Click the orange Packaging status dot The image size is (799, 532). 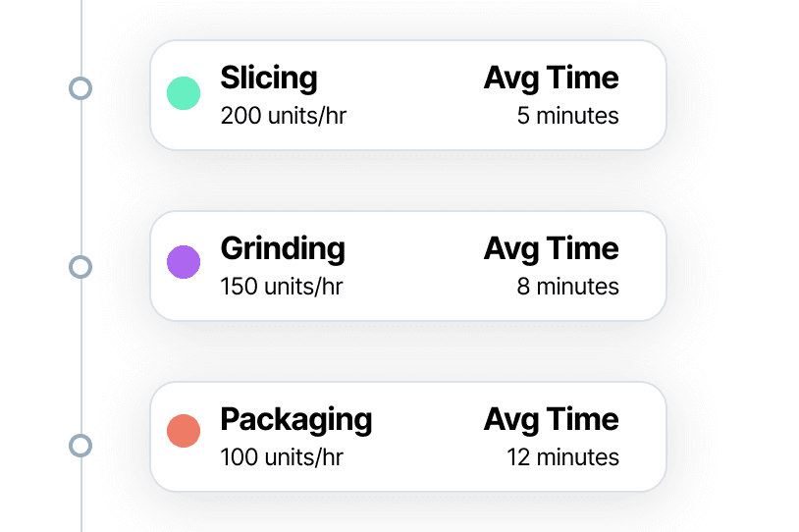pyautogui.click(x=184, y=431)
